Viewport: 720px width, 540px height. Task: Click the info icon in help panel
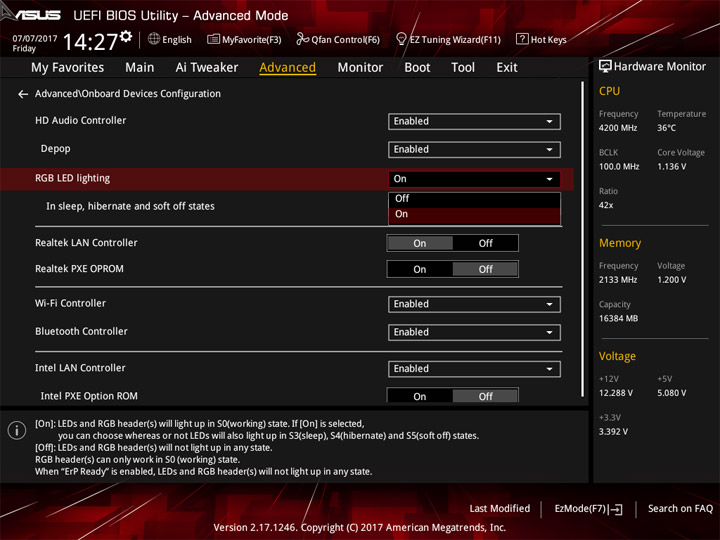[x=17, y=430]
